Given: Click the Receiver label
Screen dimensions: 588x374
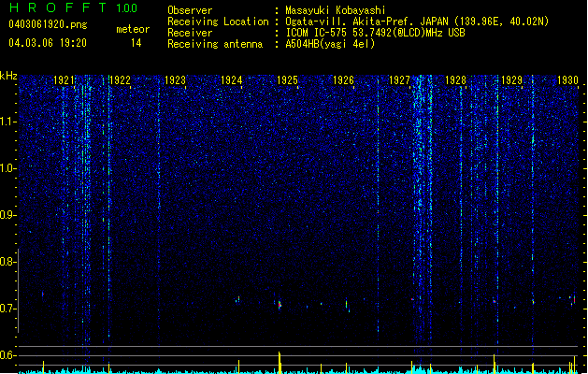Looking at the screenshot, I should [x=190, y=33].
